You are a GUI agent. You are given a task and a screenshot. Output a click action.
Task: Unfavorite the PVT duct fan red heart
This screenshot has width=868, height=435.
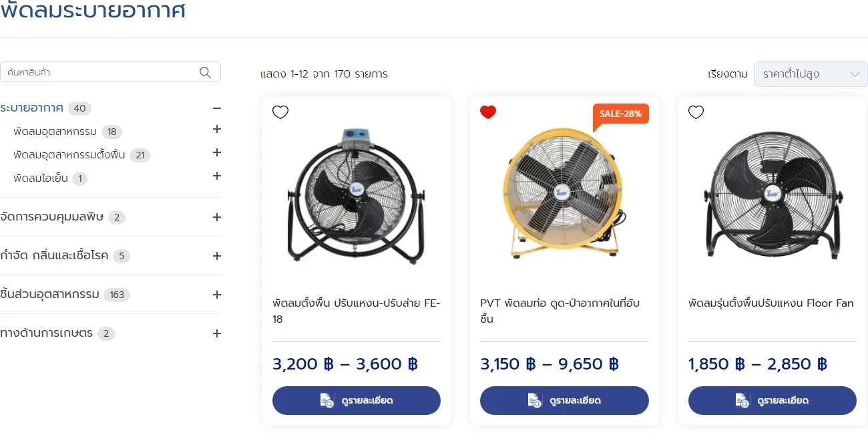click(x=488, y=112)
